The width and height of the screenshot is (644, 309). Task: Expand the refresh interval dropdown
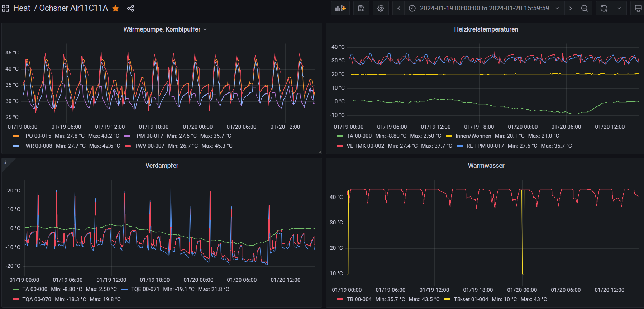click(x=619, y=8)
